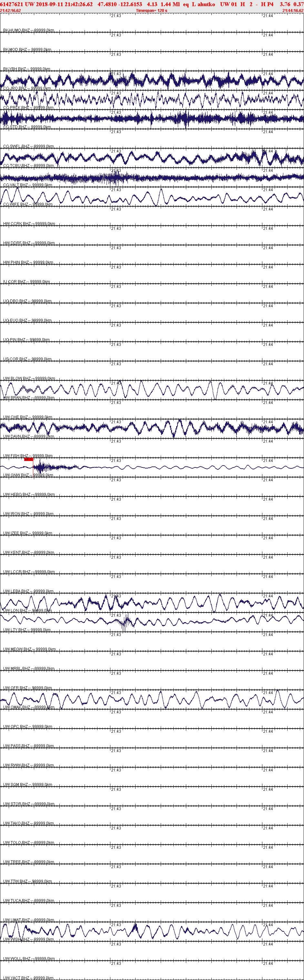Image resolution: width=304 pixels, height=980 pixels.
Task: Select the UW.DAVN.BHZ station label
Action: (29, 436)
